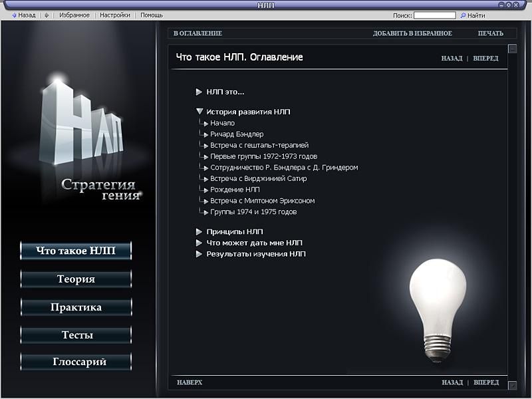The image size is (532, 399).
Task: Collapse the 'История развития НЛП' section
Action: (x=199, y=112)
